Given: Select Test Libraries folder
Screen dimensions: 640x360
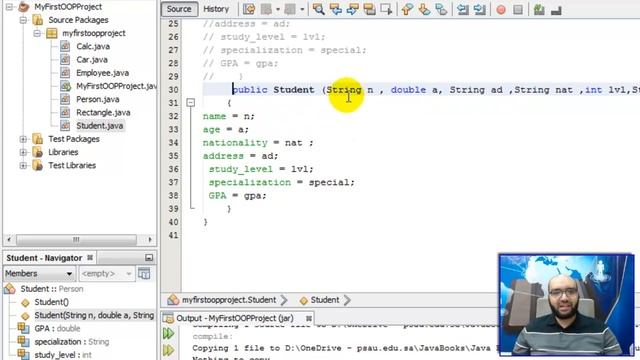Looking at the screenshot, I should click(x=72, y=165).
